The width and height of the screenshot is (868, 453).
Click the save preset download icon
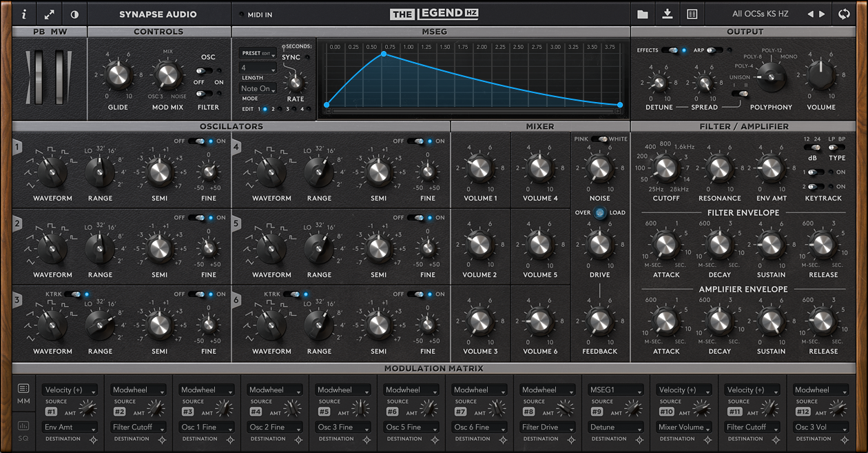pos(667,14)
